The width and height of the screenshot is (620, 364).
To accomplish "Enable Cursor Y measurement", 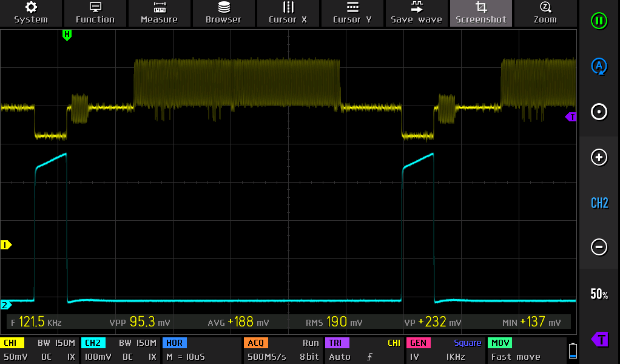I will (352, 13).
